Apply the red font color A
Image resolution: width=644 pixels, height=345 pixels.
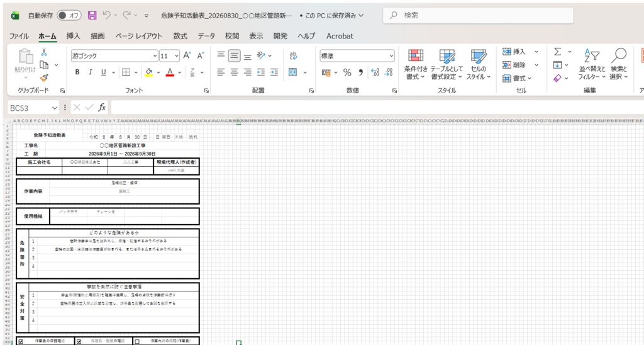point(170,72)
